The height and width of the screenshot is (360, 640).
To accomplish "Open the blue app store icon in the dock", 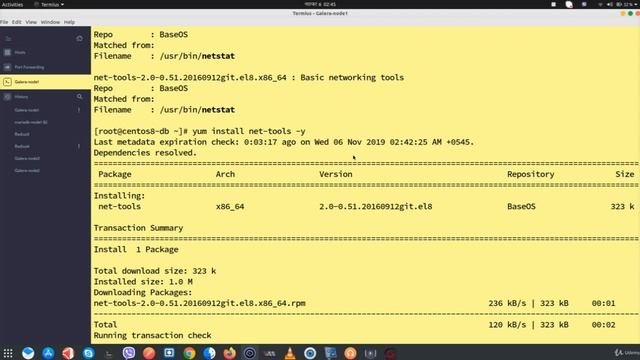I will (48, 353).
